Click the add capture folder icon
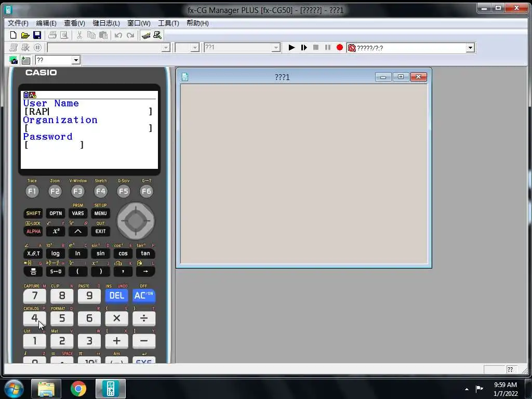532x399 pixels. (x=26, y=60)
